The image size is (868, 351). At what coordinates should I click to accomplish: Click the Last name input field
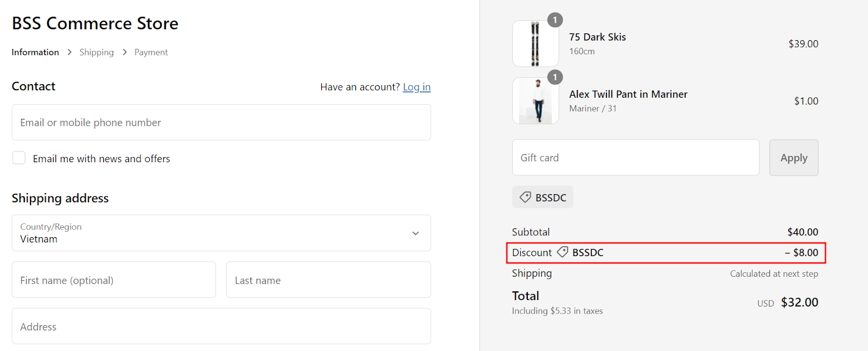coord(328,280)
